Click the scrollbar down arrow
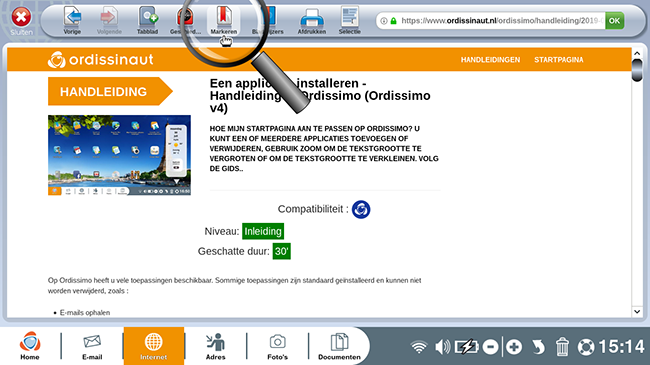 pyautogui.click(x=637, y=311)
